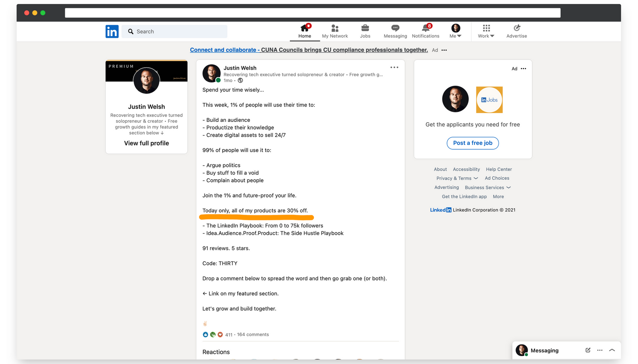Click the browser address bar
638x364 pixels.
(x=313, y=13)
